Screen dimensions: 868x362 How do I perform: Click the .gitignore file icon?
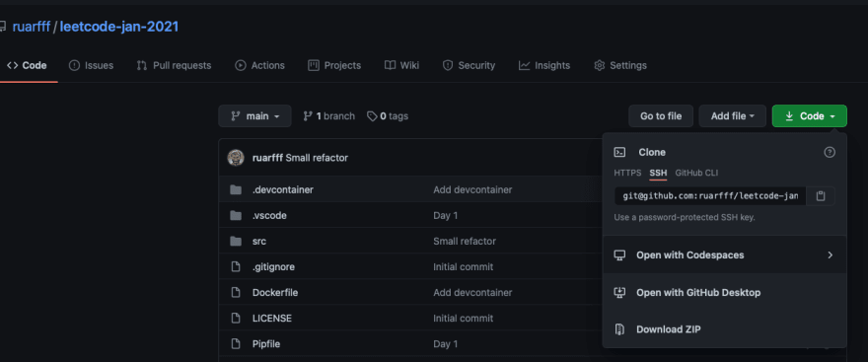[236, 266]
